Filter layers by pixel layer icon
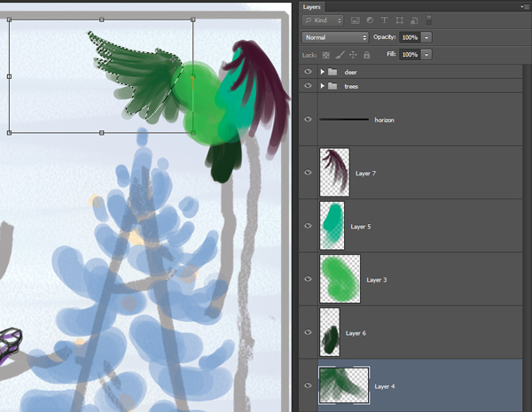Screen dimensions: 532x412 point(356,20)
